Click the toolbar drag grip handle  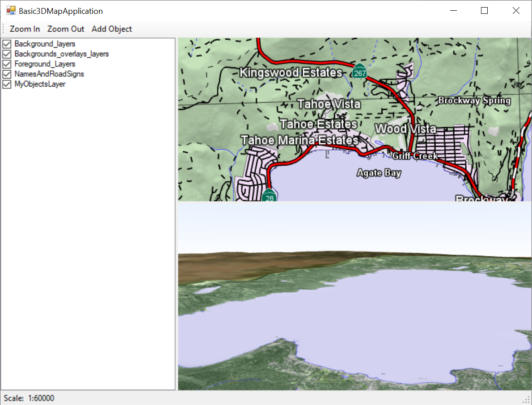coord(3,29)
